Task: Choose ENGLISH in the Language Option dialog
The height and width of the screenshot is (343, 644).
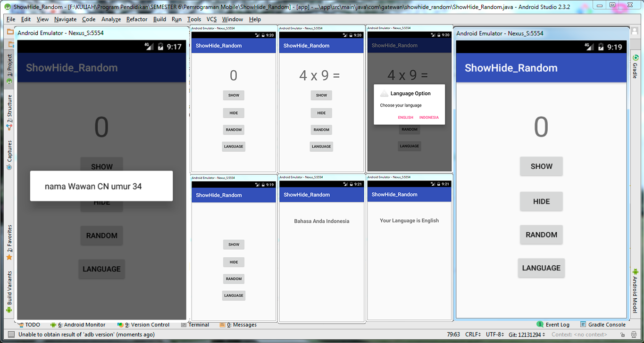Action: coord(405,117)
